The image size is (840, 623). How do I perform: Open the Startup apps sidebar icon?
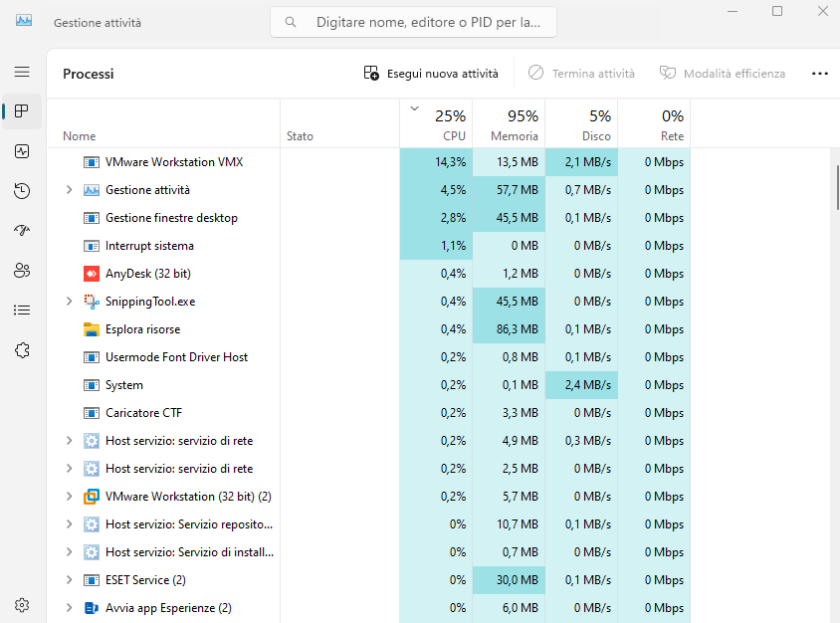tap(22, 230)
